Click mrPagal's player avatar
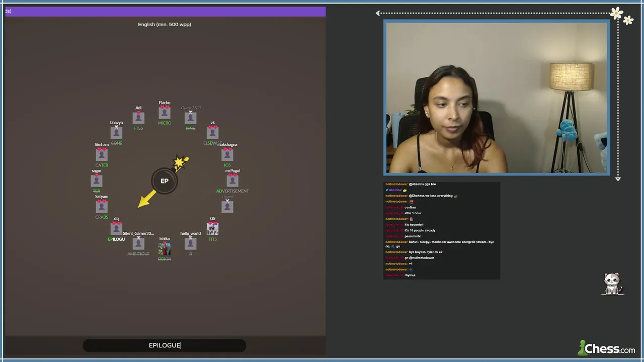Viewport: 644px width, 362px height. 232,180
